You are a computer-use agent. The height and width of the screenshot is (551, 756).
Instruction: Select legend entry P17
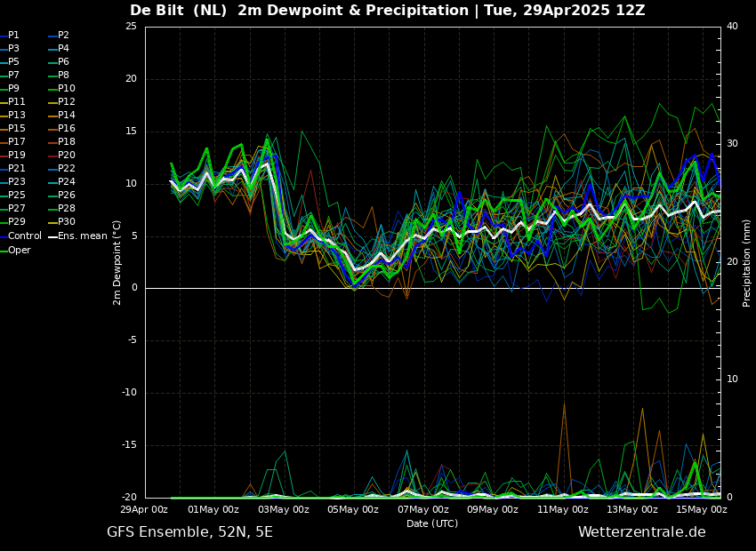coord(12,141)
